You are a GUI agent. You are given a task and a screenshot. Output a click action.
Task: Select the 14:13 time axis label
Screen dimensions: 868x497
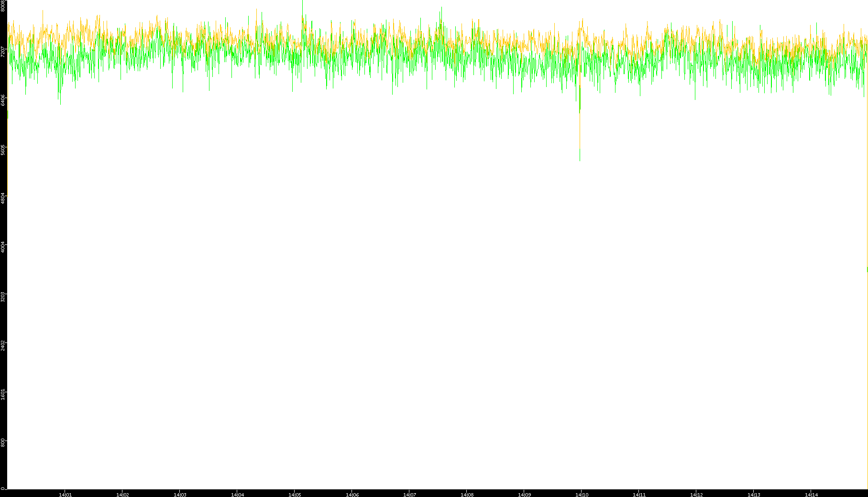point(754,495)
